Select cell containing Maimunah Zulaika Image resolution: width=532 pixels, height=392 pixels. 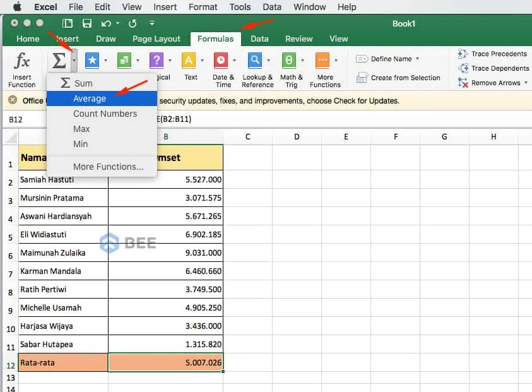pyautogui.click(x=63, y=253)
